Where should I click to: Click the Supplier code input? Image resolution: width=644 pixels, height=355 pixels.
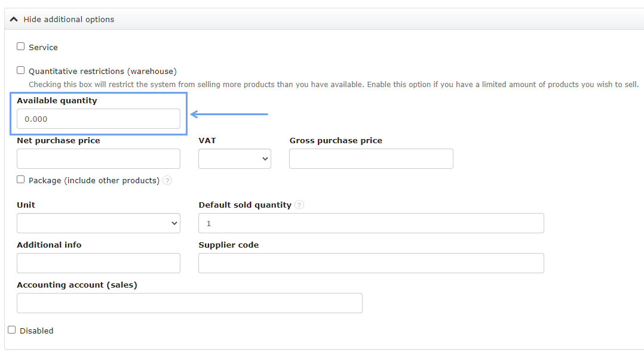pyautogui.click(x=371, y=263)
